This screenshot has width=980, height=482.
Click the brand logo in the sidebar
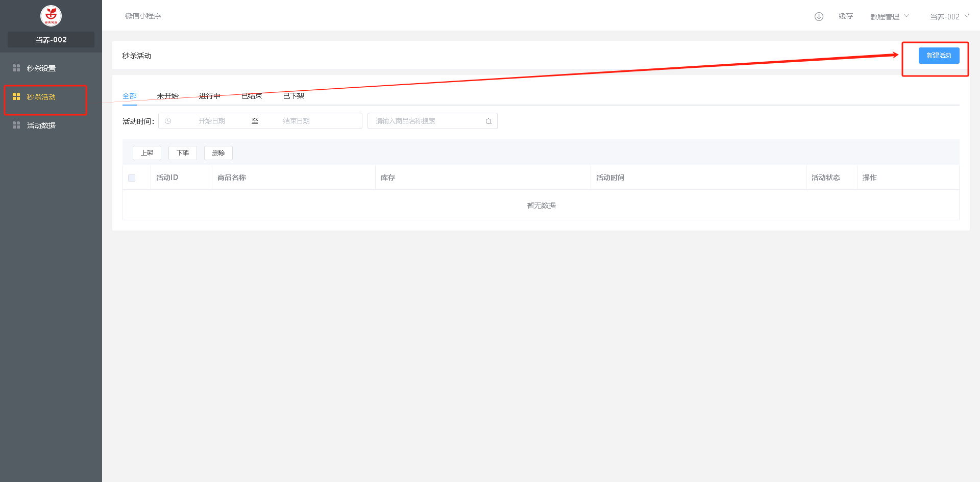point(51,16)
